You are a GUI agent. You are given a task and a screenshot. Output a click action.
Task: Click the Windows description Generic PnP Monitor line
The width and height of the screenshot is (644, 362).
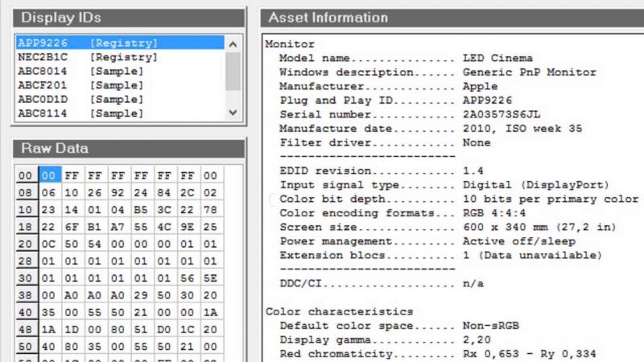(x=438, y=72)
